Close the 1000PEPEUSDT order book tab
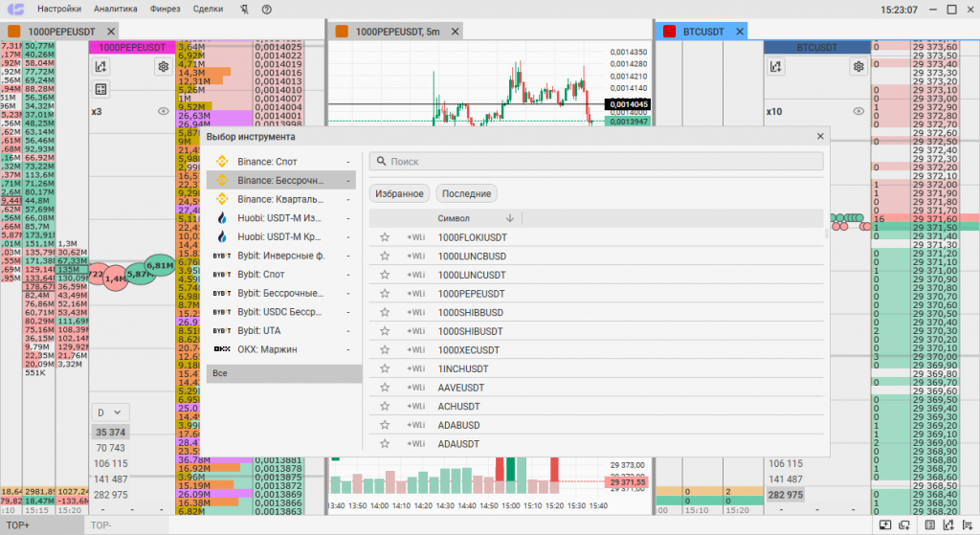This screenshot has width=980, height=535. coord(111,32)
